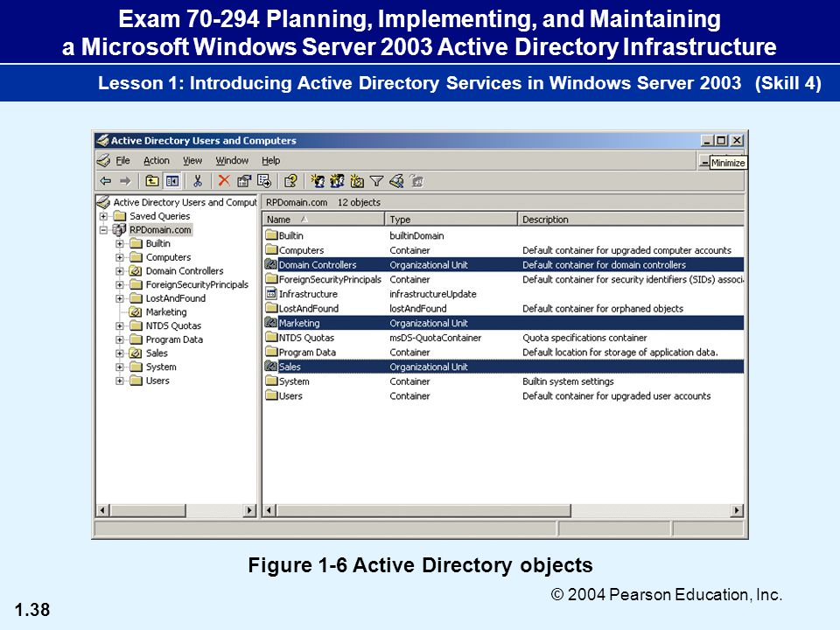
Task: Click the Marketing OU icon in tree
Action: click(136, 311)
